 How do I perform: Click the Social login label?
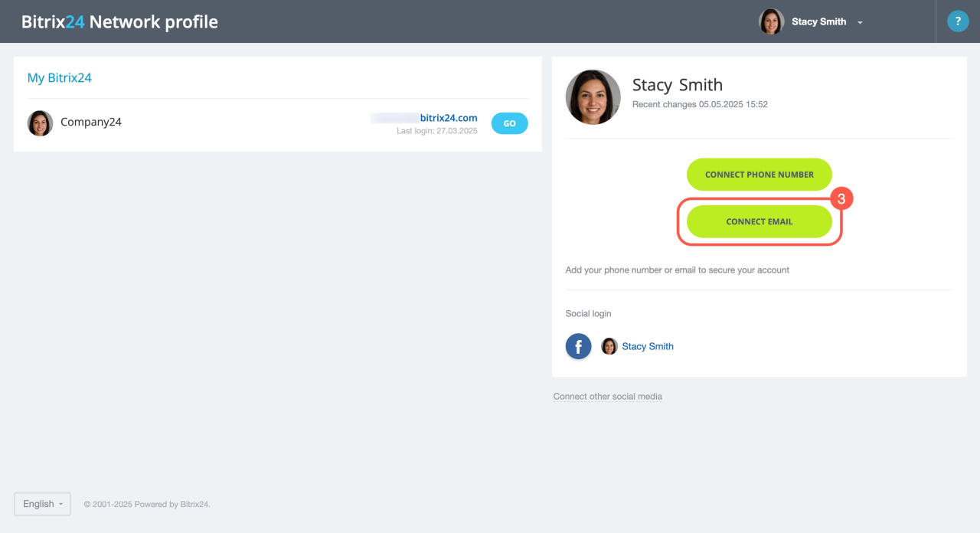[x=589, y=313]
